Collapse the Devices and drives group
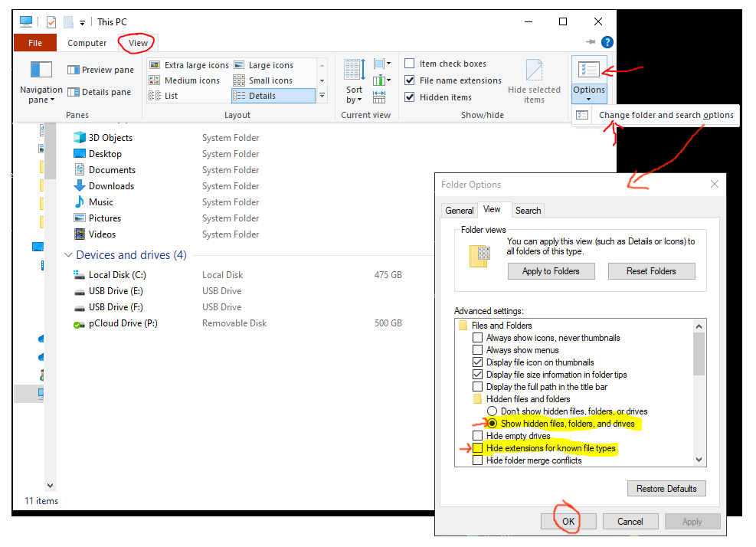This screenshot has width=756, height=547. point(69,255)
